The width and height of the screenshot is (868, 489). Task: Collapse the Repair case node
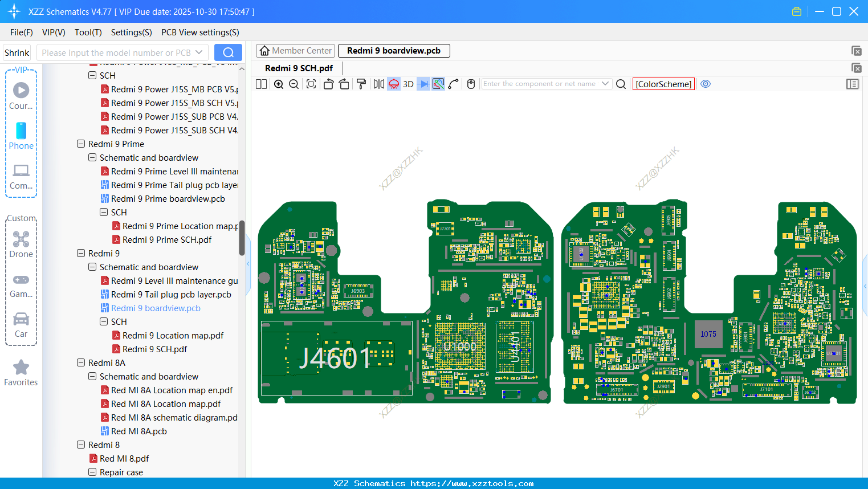tap(92, 472)
